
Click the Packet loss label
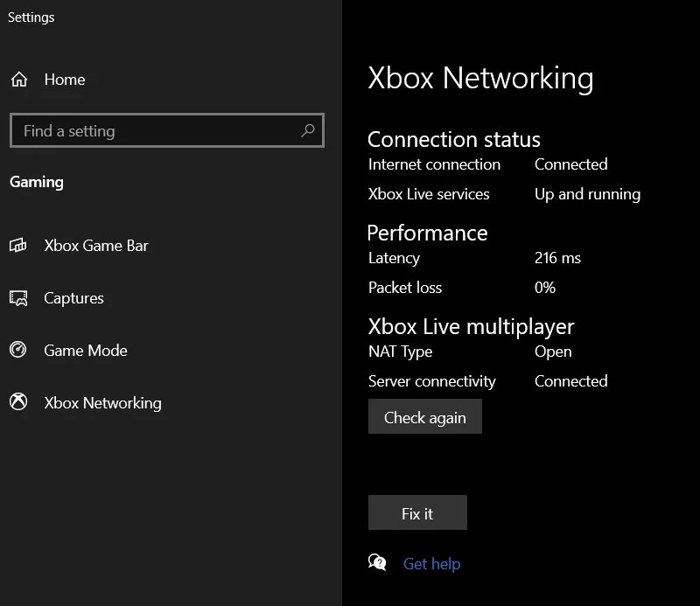(405, 288)
